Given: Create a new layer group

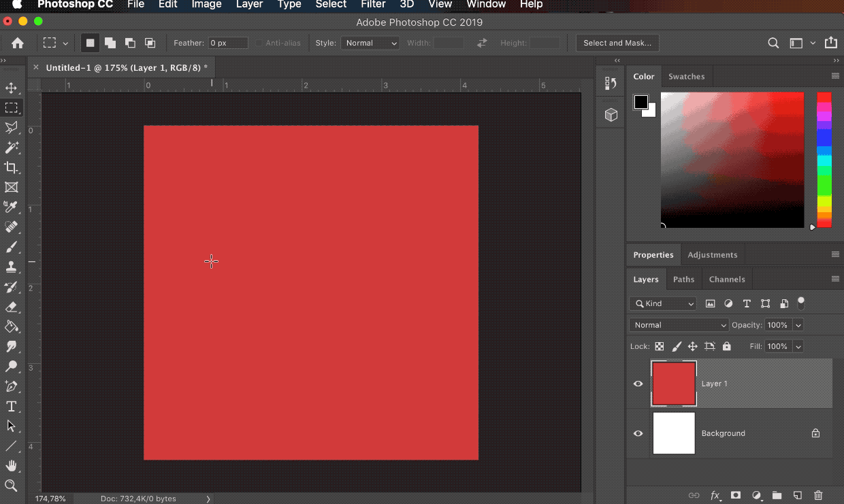Looking at the screenshot, I should pyautogui.click(x=778, y=495).
